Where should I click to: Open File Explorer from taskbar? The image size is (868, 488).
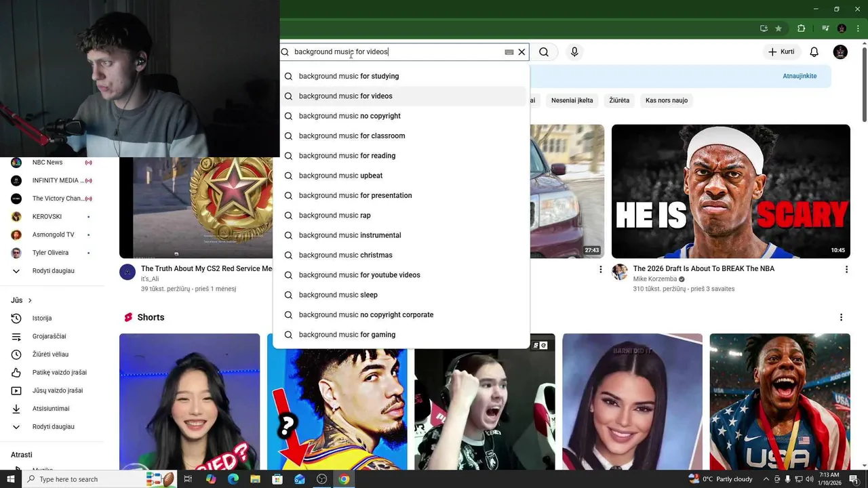pos(255,479)
